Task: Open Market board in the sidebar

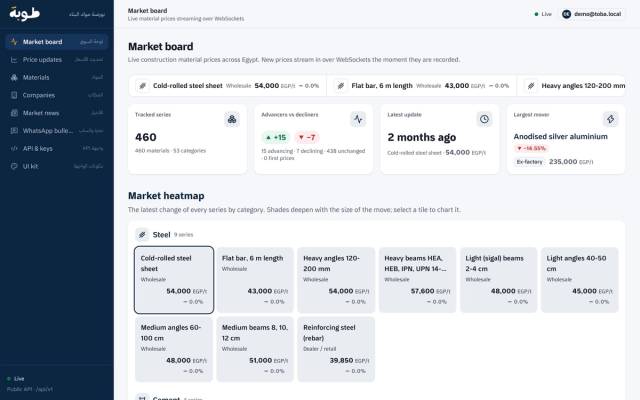Action: pos(57,42)
